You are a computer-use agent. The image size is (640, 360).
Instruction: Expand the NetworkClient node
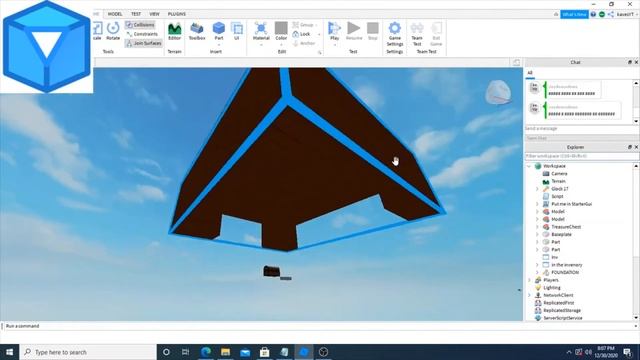(530, 295)
